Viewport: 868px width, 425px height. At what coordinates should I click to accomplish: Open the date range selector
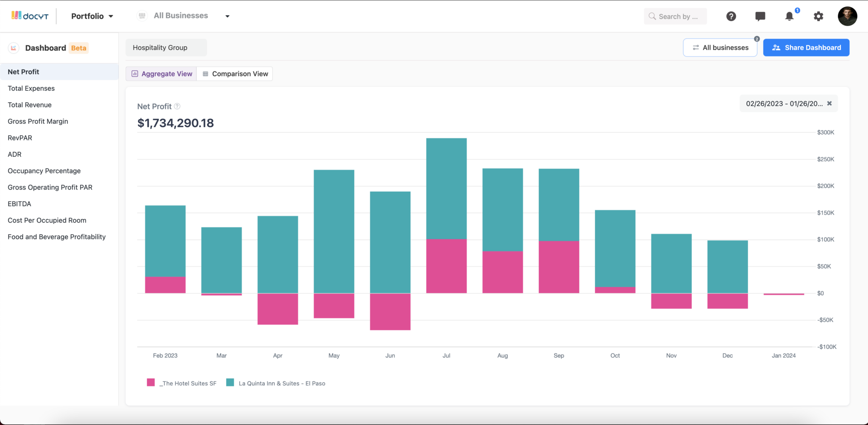pos(785,103)
